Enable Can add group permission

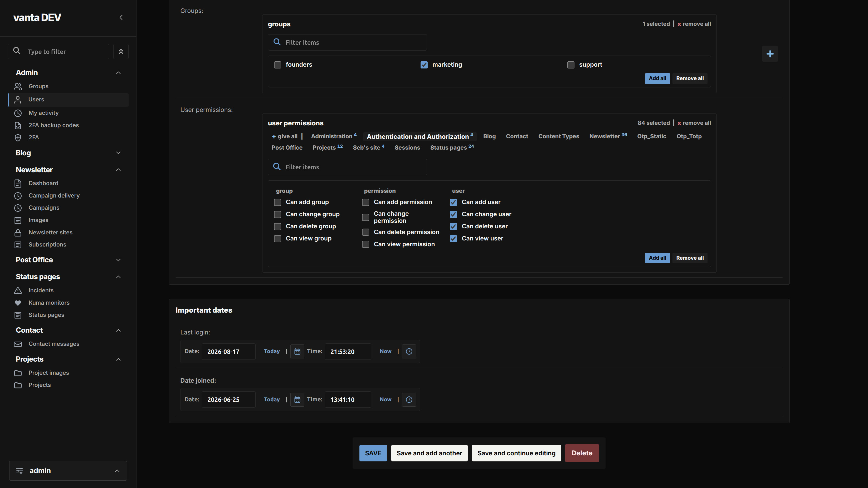click(277, 202)
